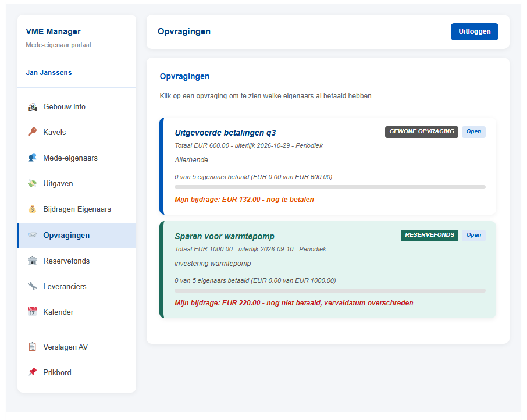Open the Reservefonds menu item
This screenshot has width=527, height=420.
[x=77, y=261]
